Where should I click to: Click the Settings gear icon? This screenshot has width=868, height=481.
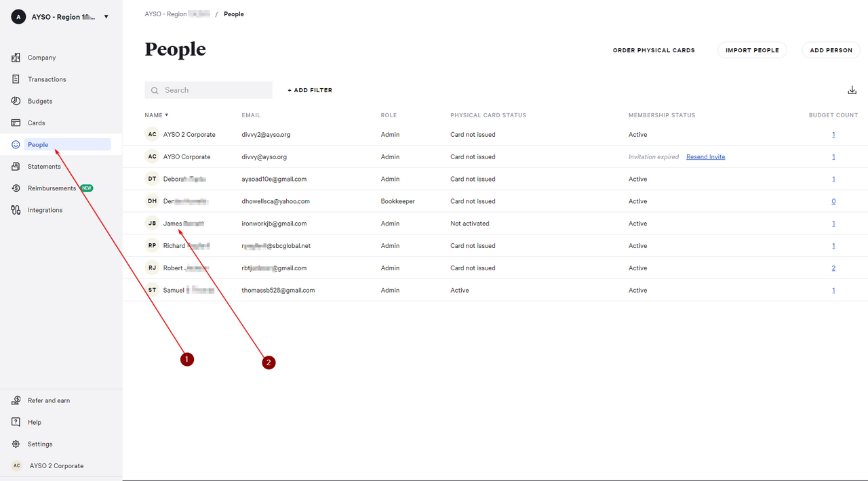tap(16, 444)
